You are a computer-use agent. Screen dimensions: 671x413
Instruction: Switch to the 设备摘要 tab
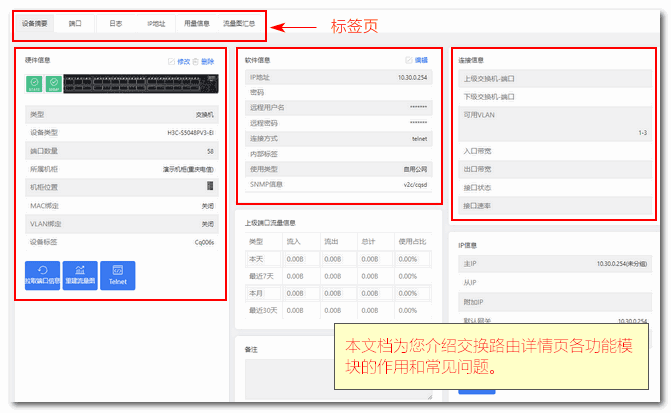click(35, 24)
